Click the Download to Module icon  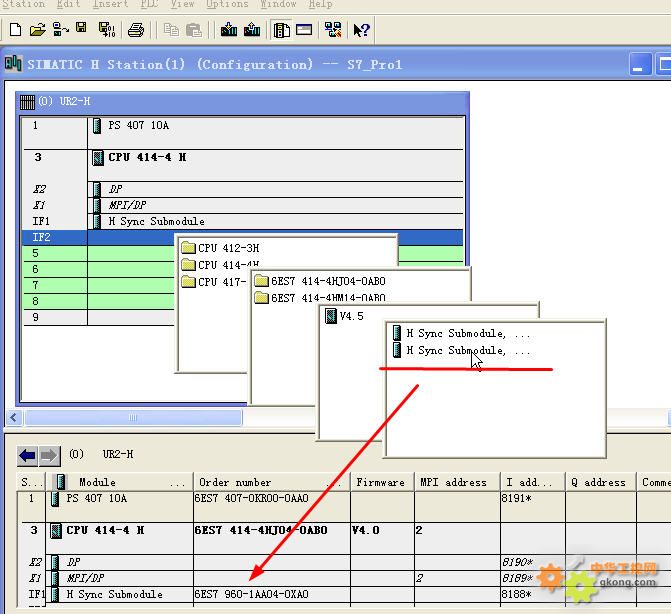[229, 30]
